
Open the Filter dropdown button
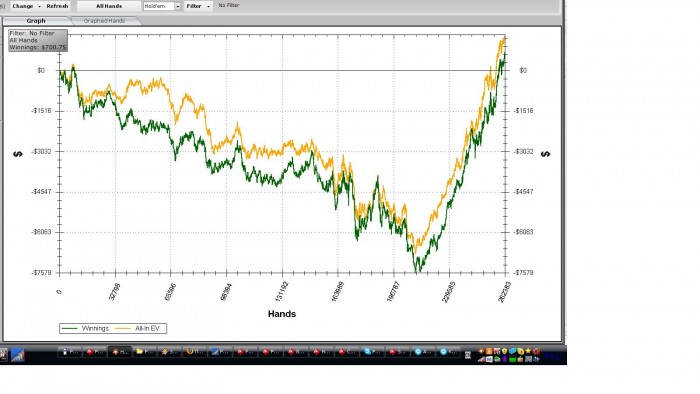(198, 6)
